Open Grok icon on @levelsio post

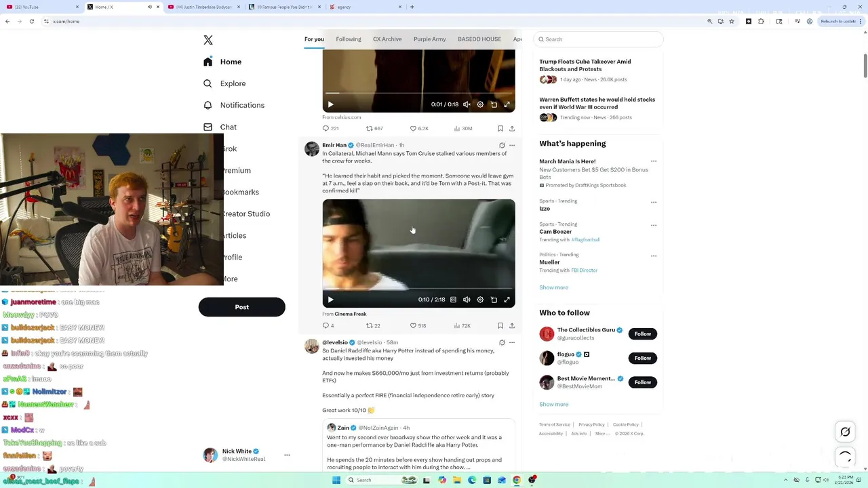click(x=502, y=342)
